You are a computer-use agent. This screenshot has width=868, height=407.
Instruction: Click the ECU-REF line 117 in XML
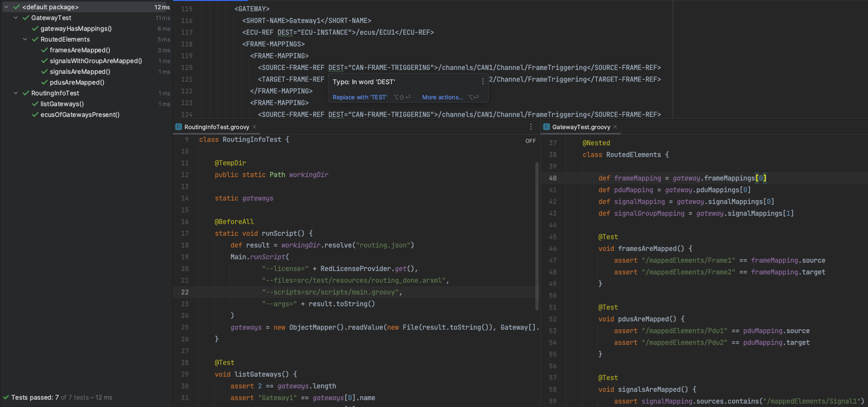[338, 32]
